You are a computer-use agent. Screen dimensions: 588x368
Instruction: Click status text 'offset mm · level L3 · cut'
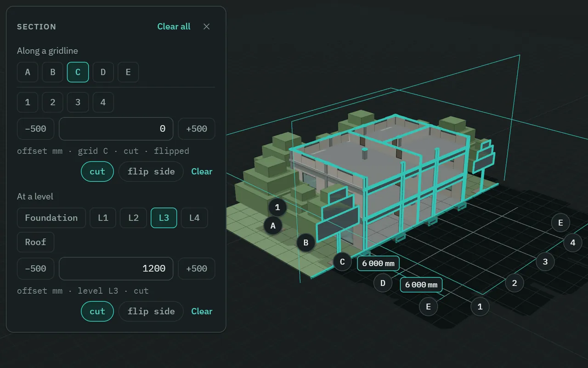(x=83, y=291)
